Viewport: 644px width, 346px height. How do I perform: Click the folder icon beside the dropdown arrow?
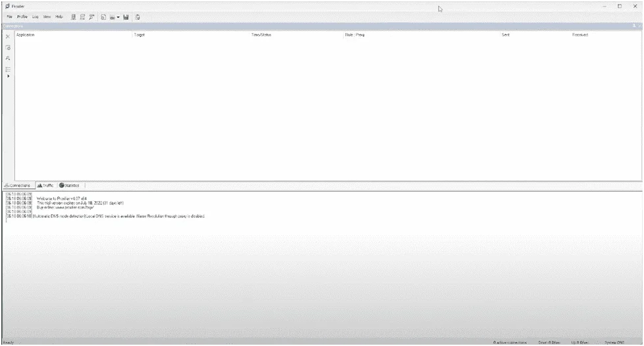112,17
